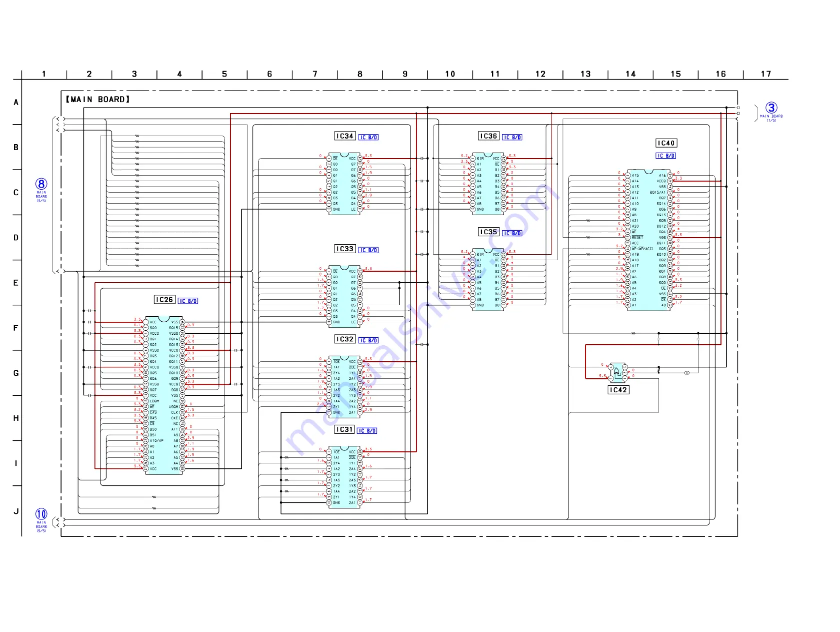Select the IC34 label

coord(345,136)
